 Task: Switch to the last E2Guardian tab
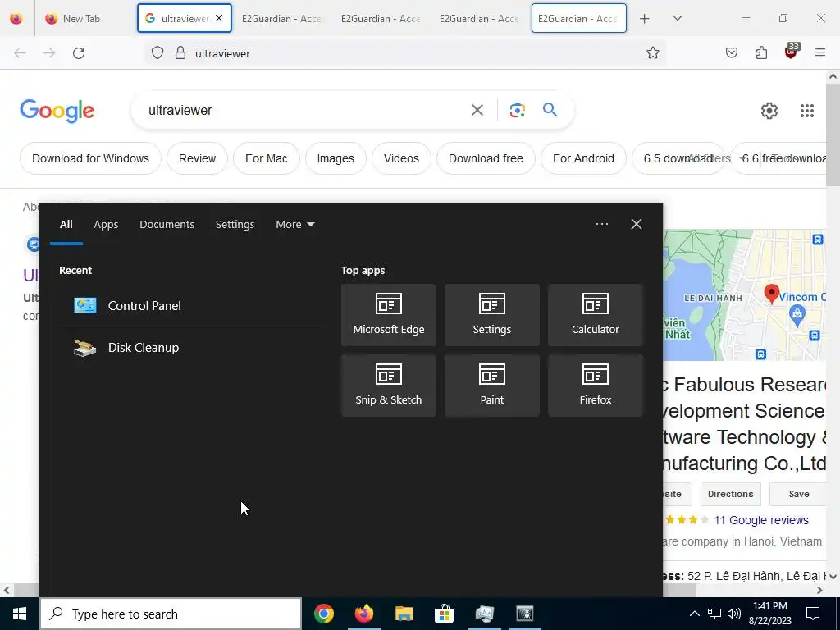[x=578, y=19]
